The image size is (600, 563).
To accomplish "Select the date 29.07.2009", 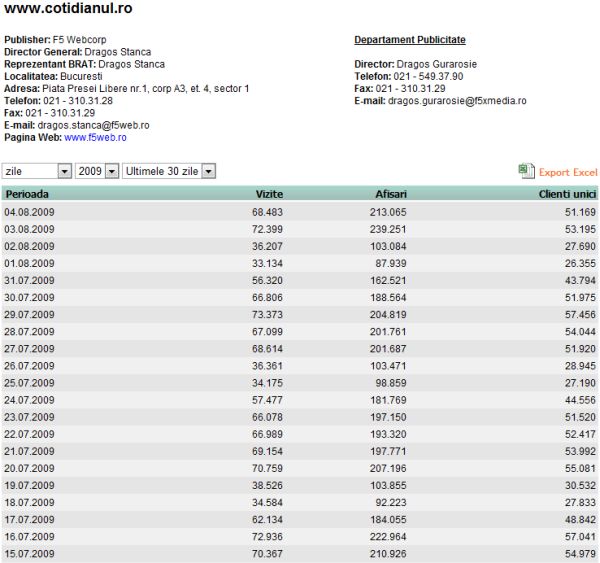I will coord(29,315).
